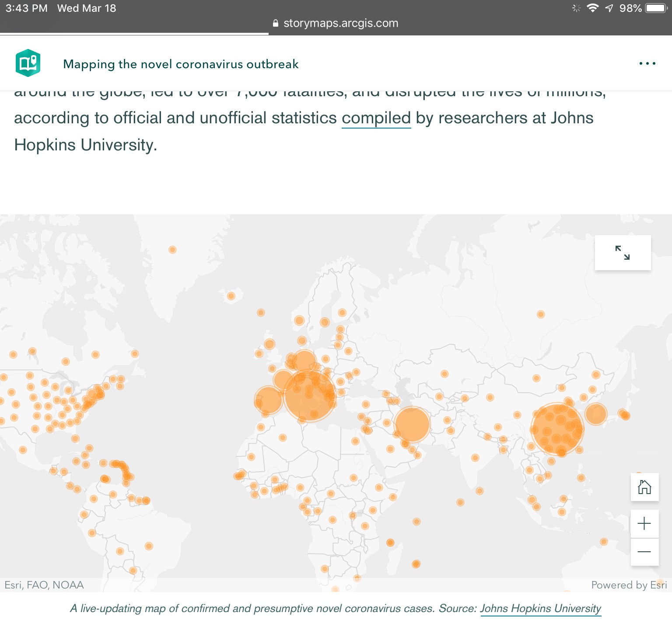
Task: Zoom out of the map
Action: (x=644, y=552)
